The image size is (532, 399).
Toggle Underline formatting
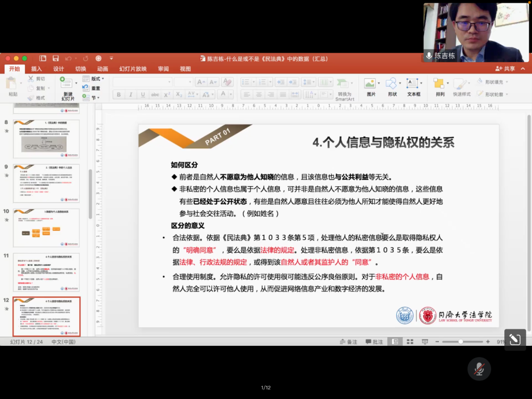point(143,95)
